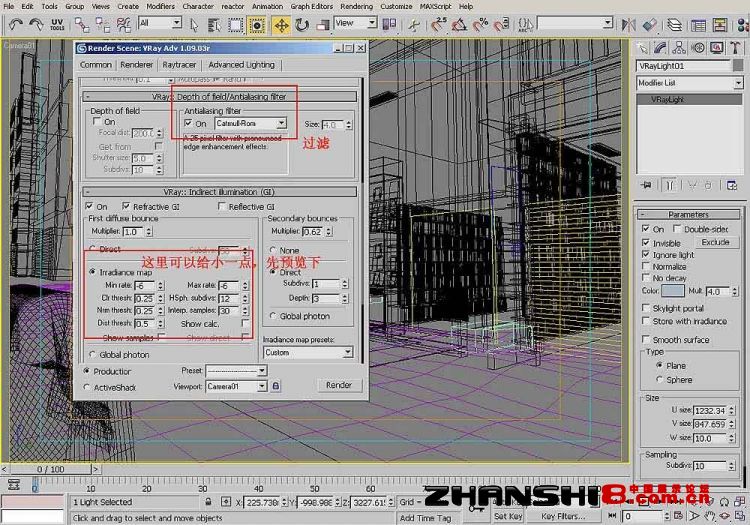
Task: Click the Set Key button
Action: pos(508,516)
